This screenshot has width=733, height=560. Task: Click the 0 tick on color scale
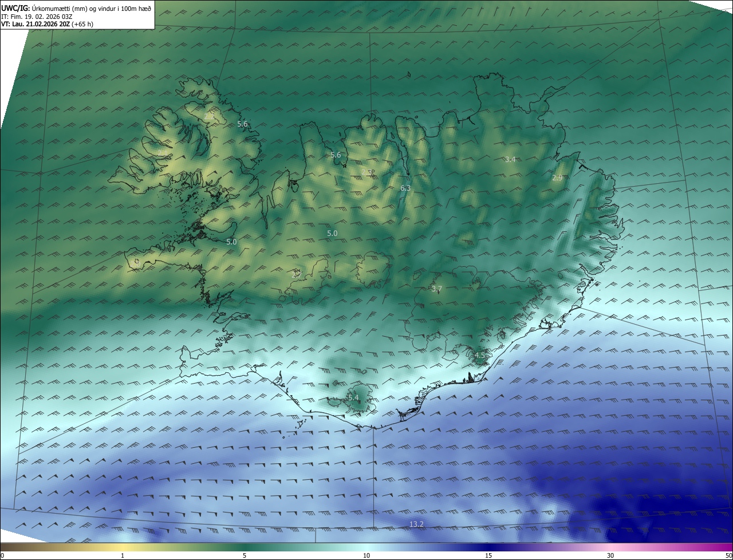coord(2,556)
